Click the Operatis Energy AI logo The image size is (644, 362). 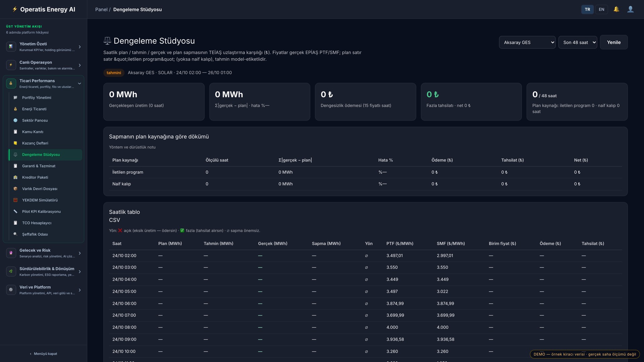44,9
